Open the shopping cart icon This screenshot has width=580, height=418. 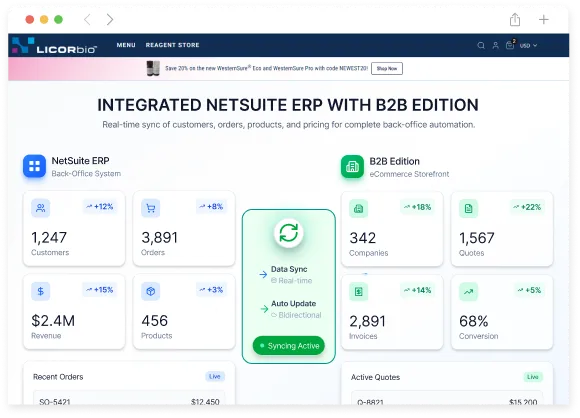510,44
